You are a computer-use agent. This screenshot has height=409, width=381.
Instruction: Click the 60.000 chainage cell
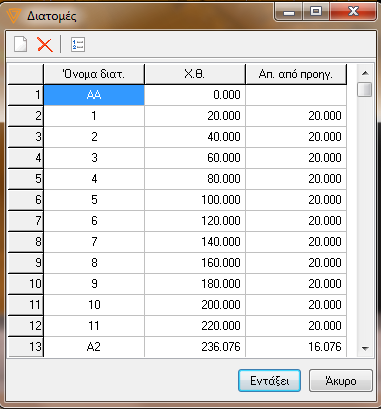click(x=195, y=158)
